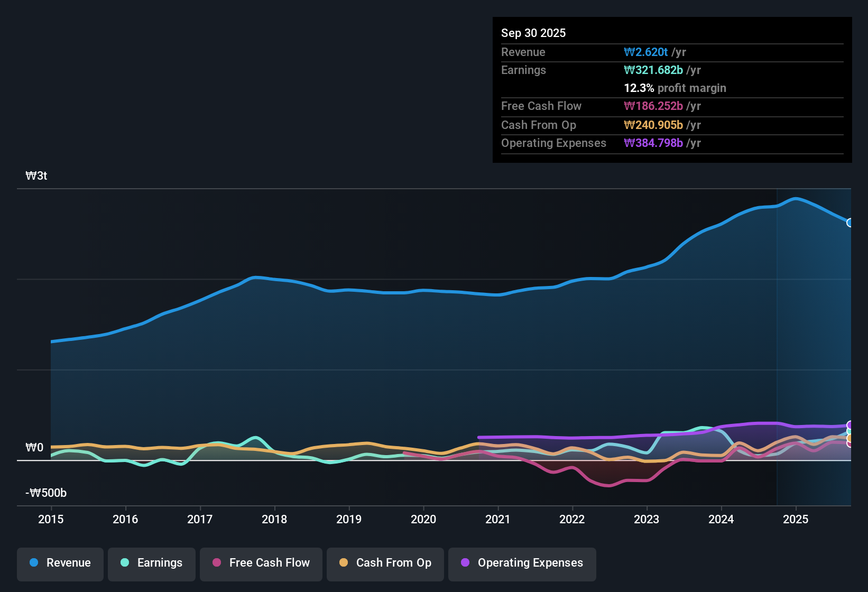Screen dimensions: 868x592
Task: Select the Earnings legend label
Action: (x=160, y=563)
